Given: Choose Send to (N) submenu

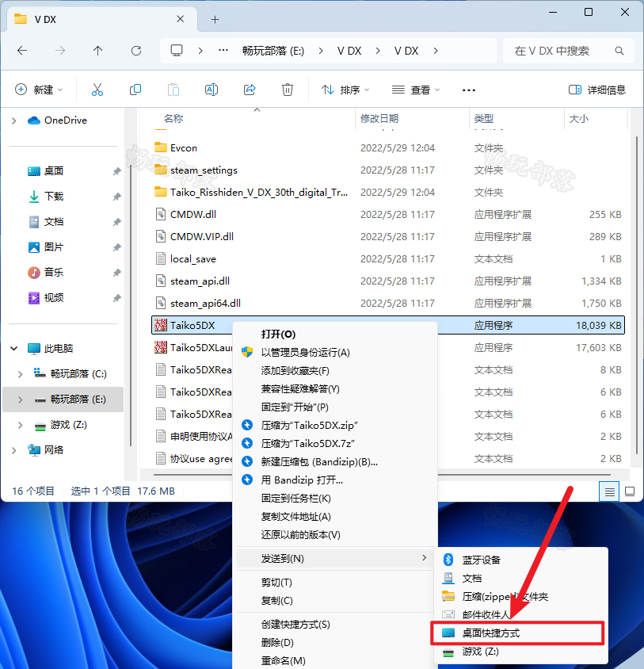Looking at the screenshot, I should pos(335,558).
